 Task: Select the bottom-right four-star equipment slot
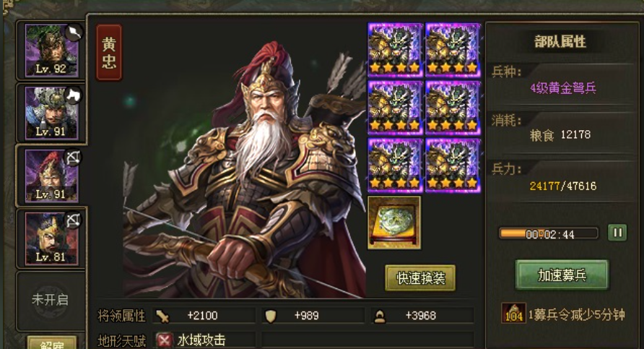tap(453, 165)
